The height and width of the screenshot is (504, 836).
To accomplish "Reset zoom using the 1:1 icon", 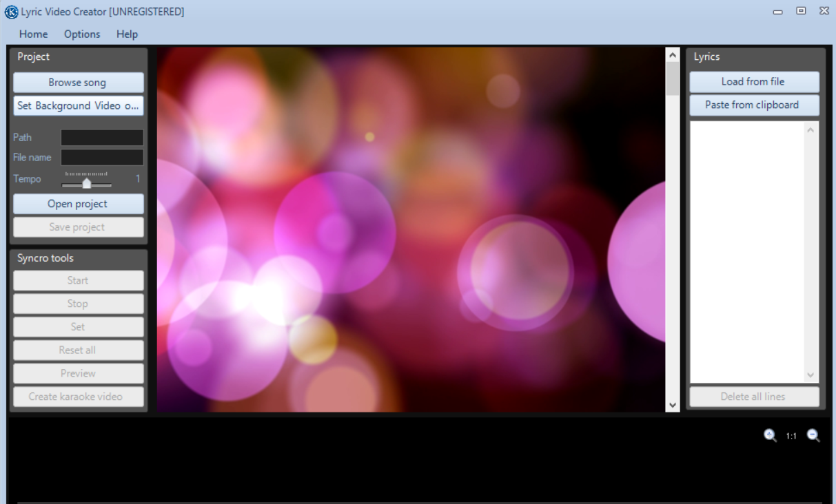I will [x=791, y=435].
